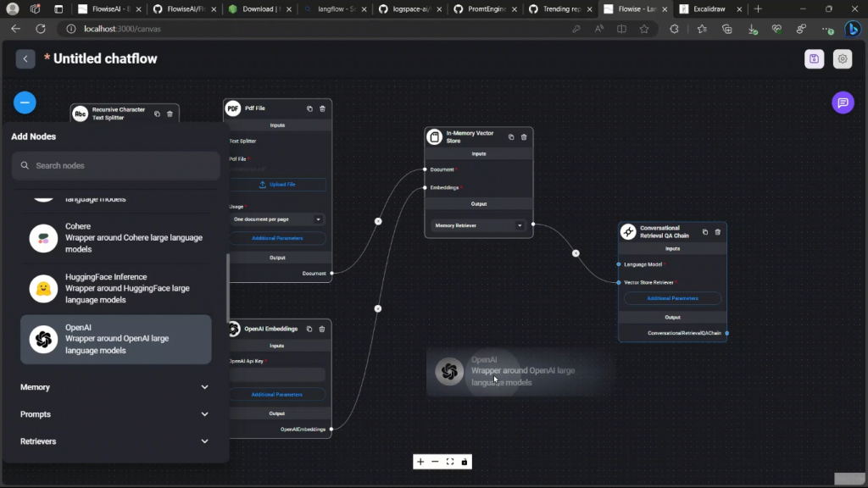
Task: Open a new browser tab
Action: click(758, 8)
